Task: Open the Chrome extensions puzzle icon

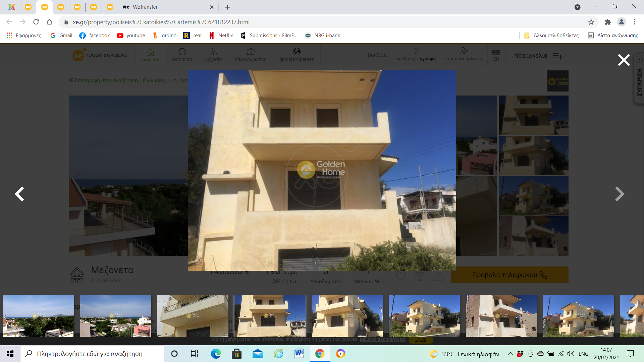Action: tap(608, 22)
